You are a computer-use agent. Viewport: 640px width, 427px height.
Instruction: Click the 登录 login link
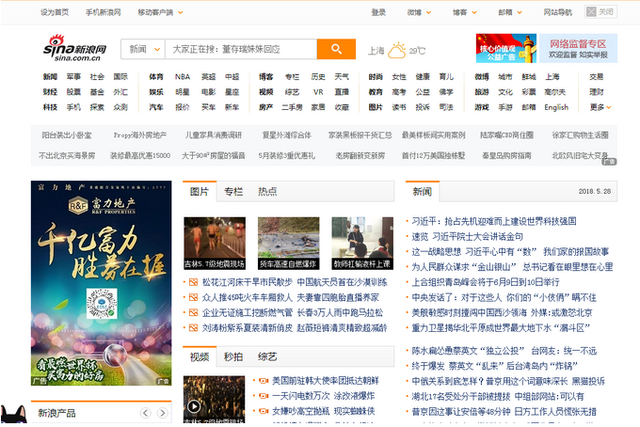[x=378, y=12]
